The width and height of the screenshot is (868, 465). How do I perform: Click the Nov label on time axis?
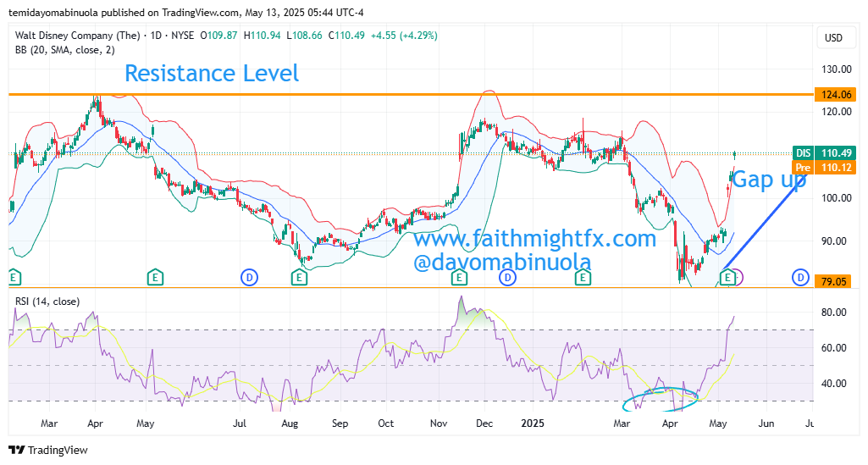tap(439, 423)
